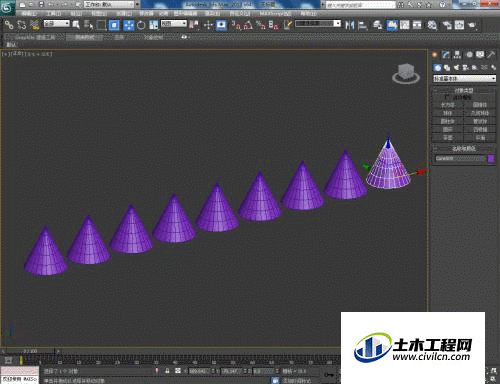Toggle absolute transform type-in mode icon

[178, 371]
